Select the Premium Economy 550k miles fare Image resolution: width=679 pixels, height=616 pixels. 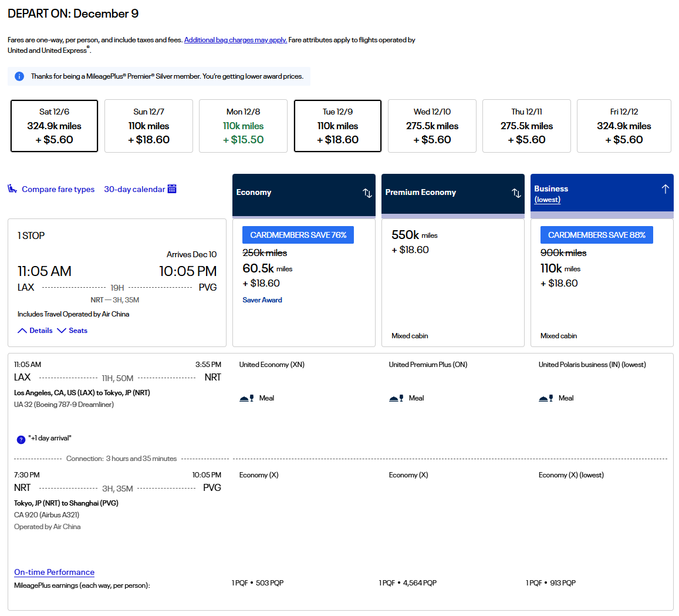[x=452, y=282]
